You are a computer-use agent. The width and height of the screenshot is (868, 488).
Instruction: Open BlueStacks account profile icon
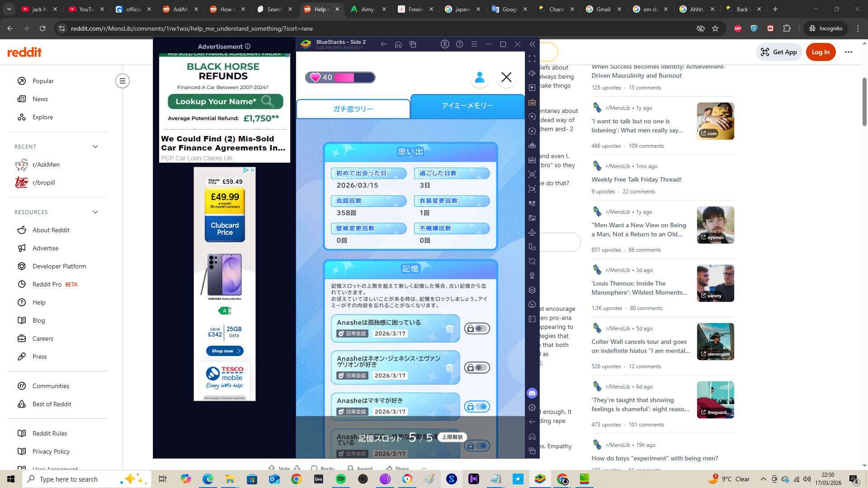click(x=445, y=44)
